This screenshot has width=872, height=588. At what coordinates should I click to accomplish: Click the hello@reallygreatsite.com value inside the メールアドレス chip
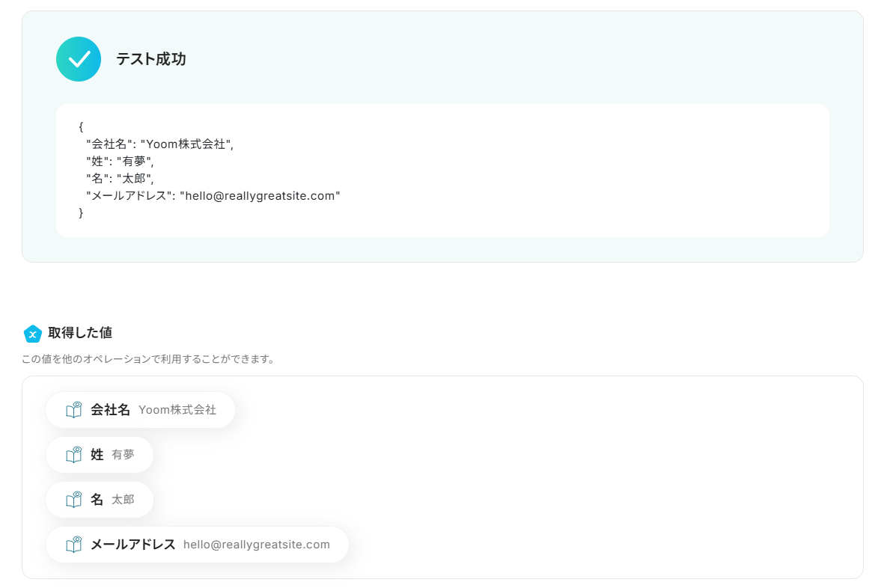(256, 545)
